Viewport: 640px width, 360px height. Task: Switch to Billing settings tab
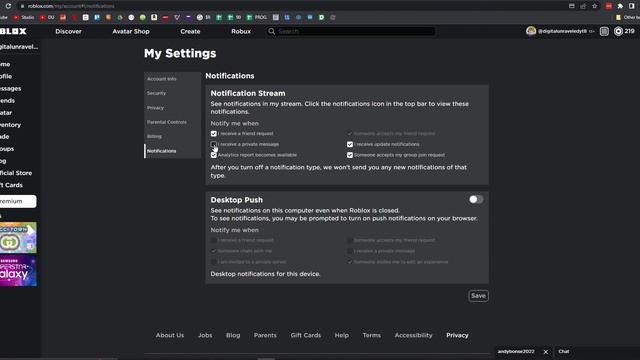coord(173,136)
